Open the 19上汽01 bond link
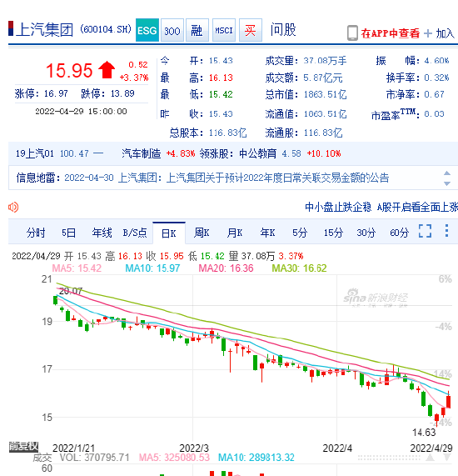Screen dimensions: 458x476 point(35,153)
